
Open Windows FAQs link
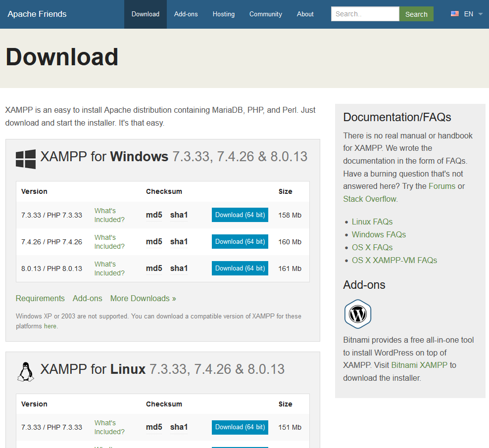[379, 234]
